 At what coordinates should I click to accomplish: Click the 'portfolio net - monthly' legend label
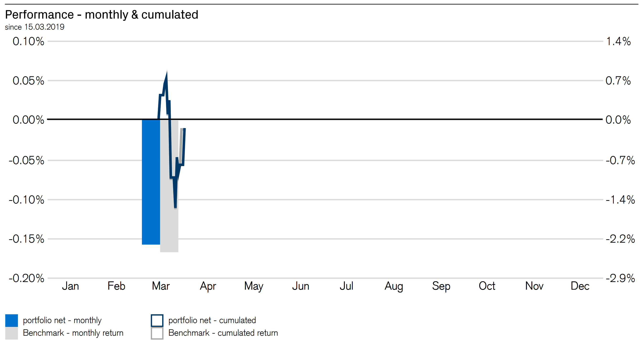(62, 320)
